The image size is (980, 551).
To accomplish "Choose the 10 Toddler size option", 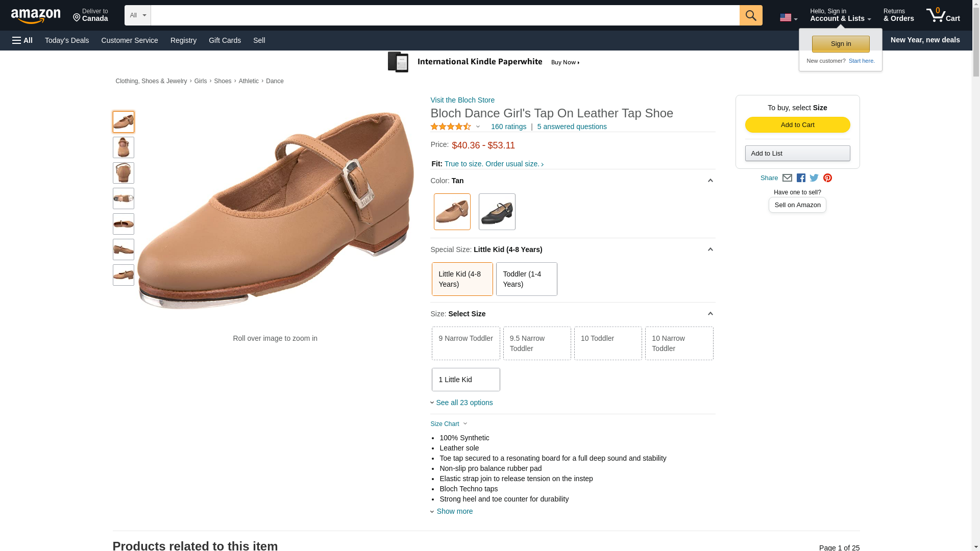I will (608, 343).
